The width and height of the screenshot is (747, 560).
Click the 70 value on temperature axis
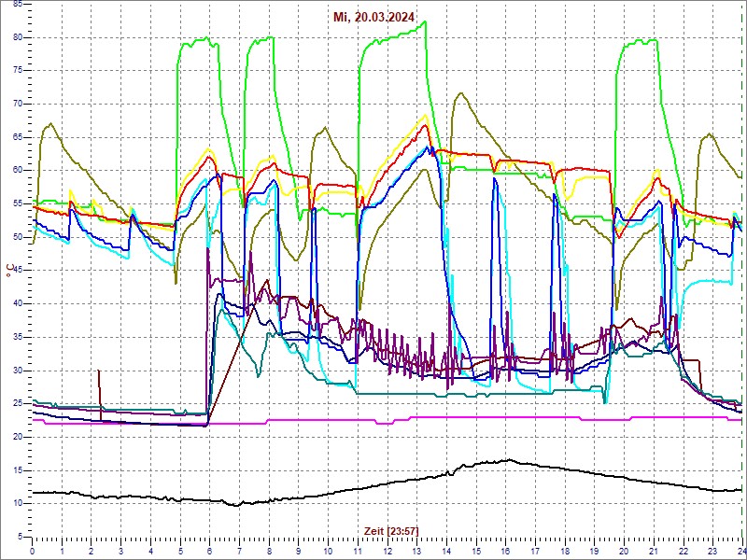(x=17, y=105)
